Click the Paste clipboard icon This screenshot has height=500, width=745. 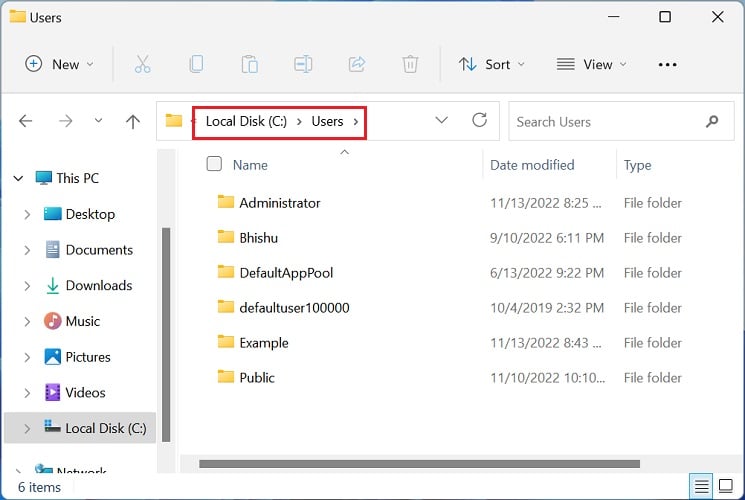(x=249, y=64)
